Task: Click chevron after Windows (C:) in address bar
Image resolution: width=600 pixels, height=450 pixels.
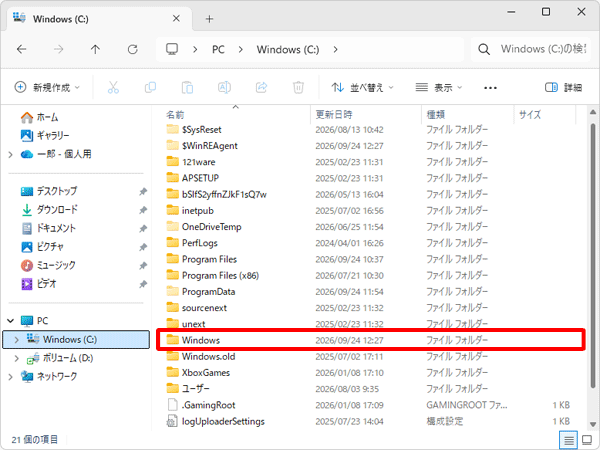Action: tap(336, 49)
